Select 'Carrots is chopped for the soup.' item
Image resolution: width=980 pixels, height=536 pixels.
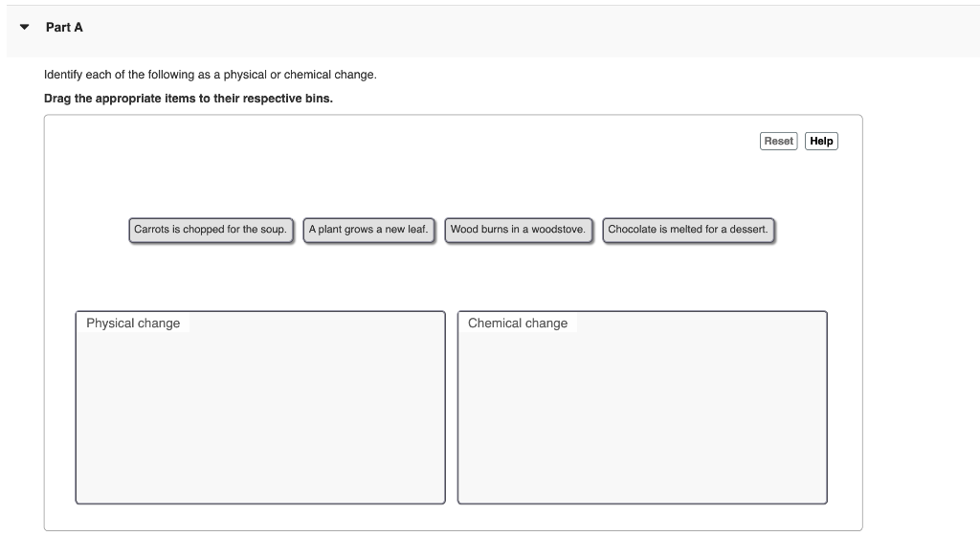pyautogui.click(x=211, y=230)
